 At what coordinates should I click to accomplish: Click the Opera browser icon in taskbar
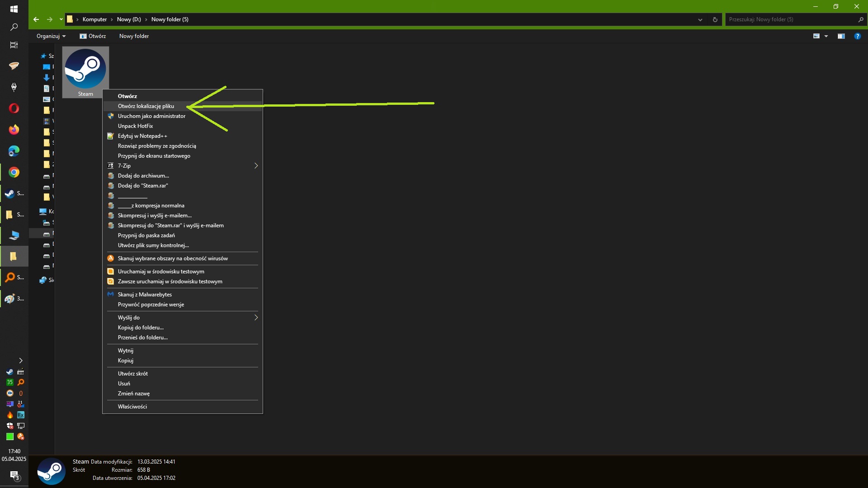coord(14,108)
